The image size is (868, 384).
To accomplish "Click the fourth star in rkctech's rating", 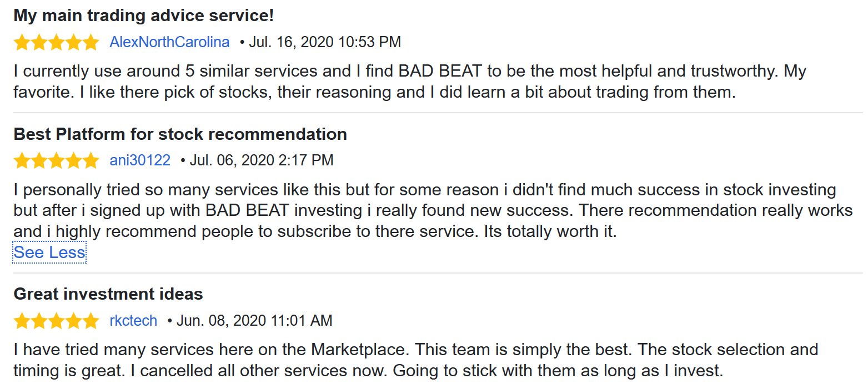I will 74,321.
